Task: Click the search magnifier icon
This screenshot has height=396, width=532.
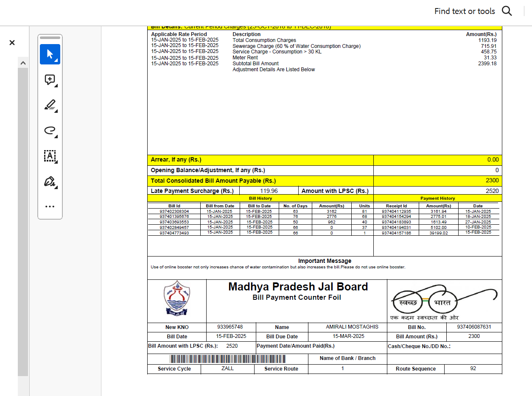Action: point(507,11)
